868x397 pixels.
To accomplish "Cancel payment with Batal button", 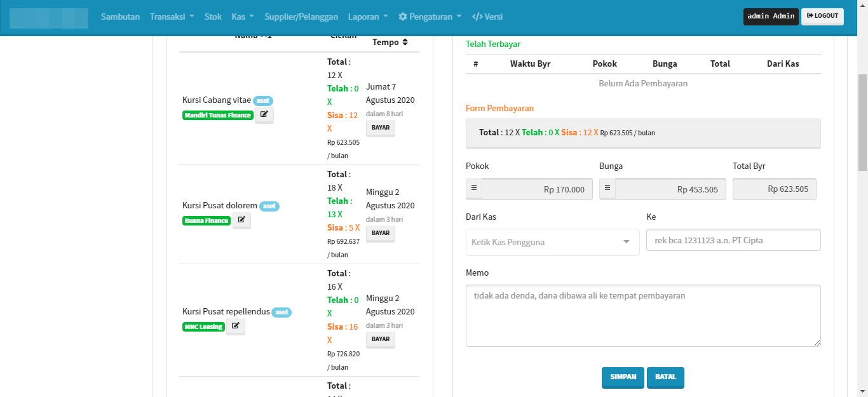I will 665,377.
